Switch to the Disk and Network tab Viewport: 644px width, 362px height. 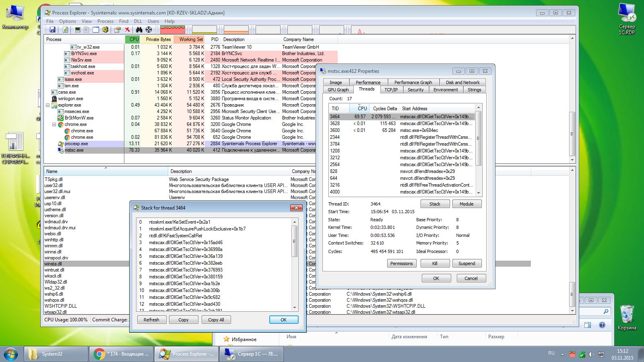coord(462,82)
